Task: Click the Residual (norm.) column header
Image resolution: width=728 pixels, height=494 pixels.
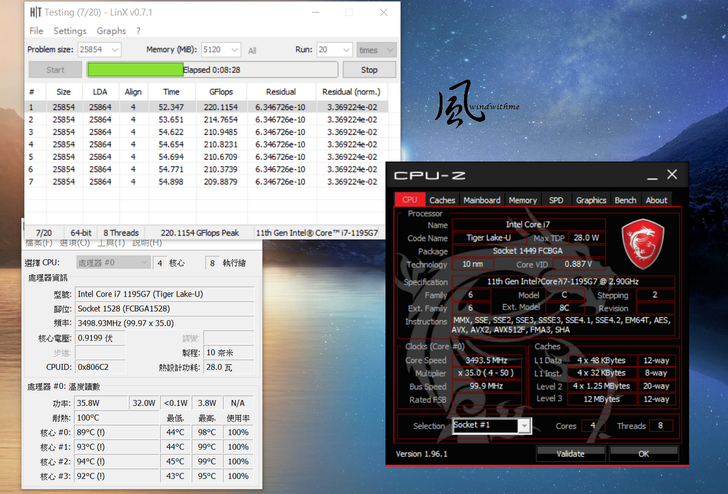Action: click(x=351, y=92)
